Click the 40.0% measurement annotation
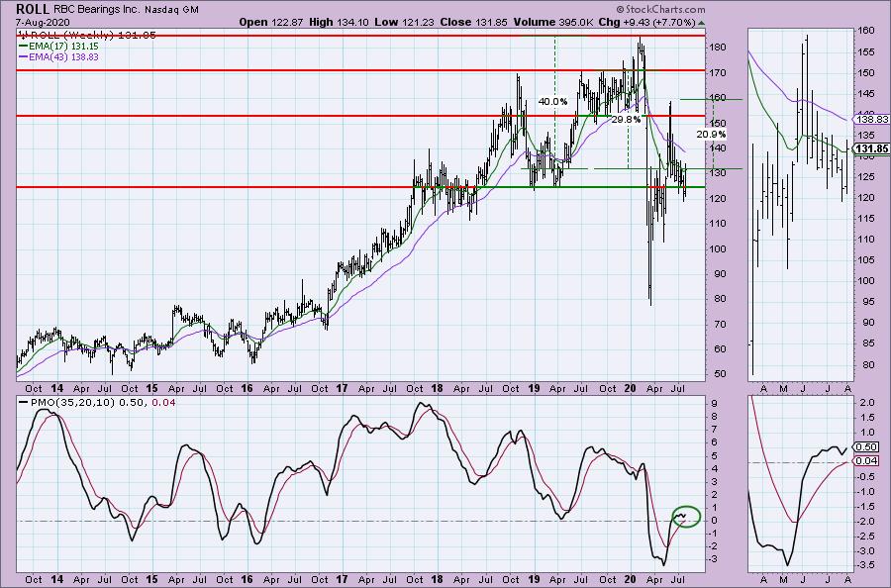This screenshot has height=588, width=891. tap(552, 102)
